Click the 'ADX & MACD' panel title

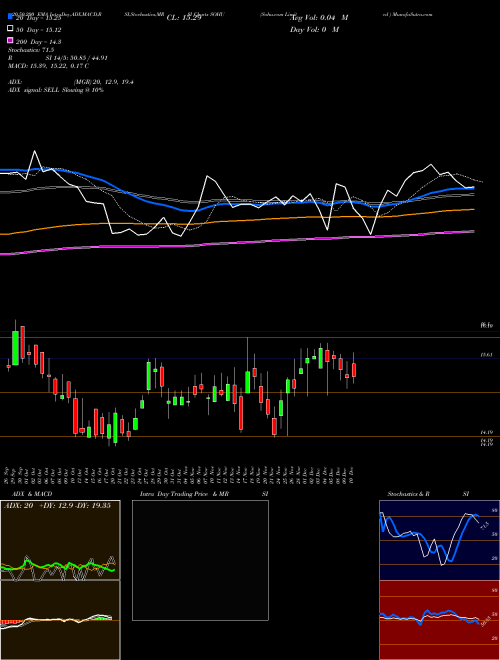pos(32,494)
